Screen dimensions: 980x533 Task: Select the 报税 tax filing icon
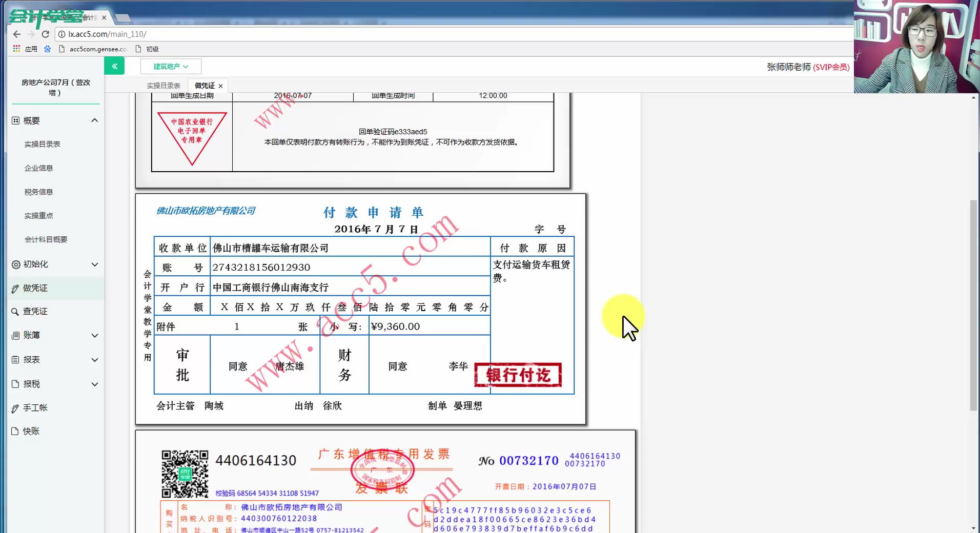(x=15, y=383)
